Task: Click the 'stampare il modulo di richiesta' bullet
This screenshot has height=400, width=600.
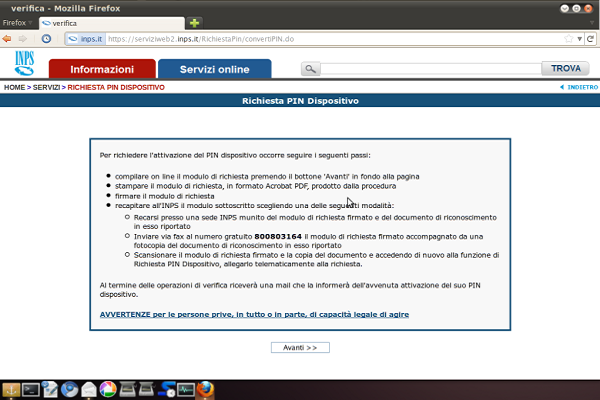Action: (x=256, y=186)
